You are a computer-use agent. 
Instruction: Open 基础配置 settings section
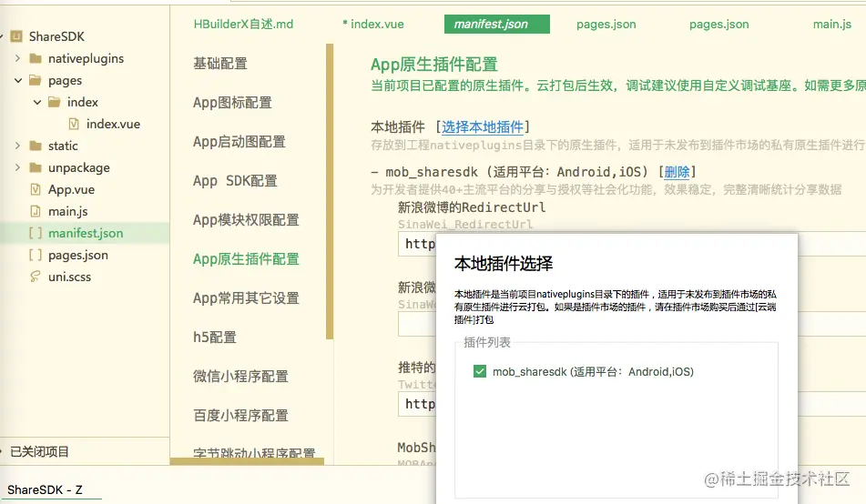click(x=220, y=64)
